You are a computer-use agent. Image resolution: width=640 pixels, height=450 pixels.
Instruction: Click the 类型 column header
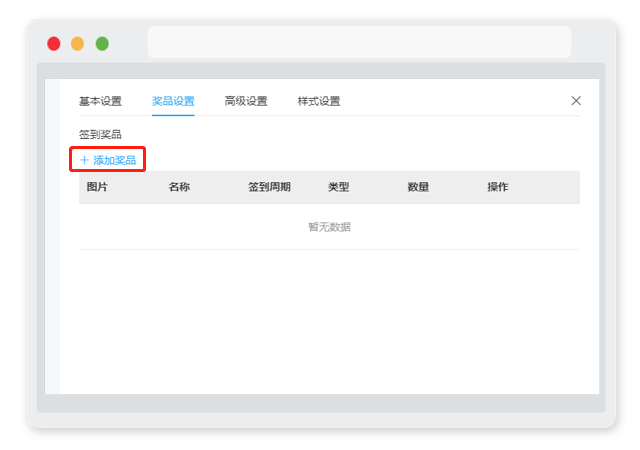click(339, 187)
